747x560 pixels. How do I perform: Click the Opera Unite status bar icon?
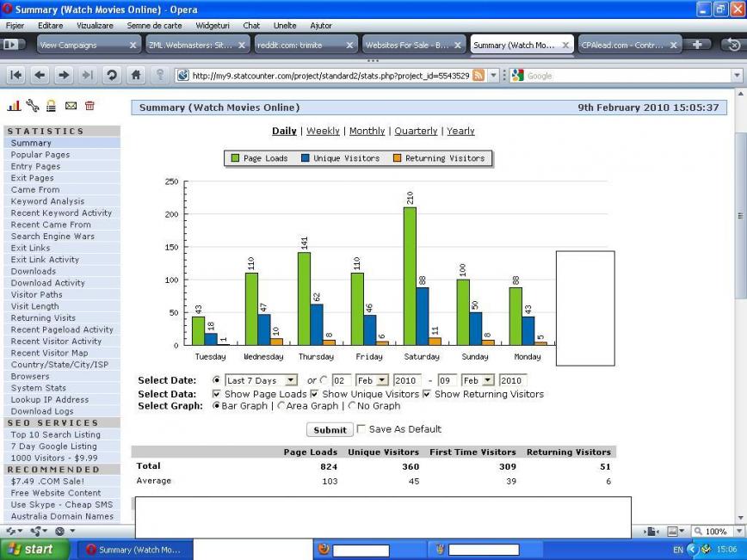click(38, 531)
